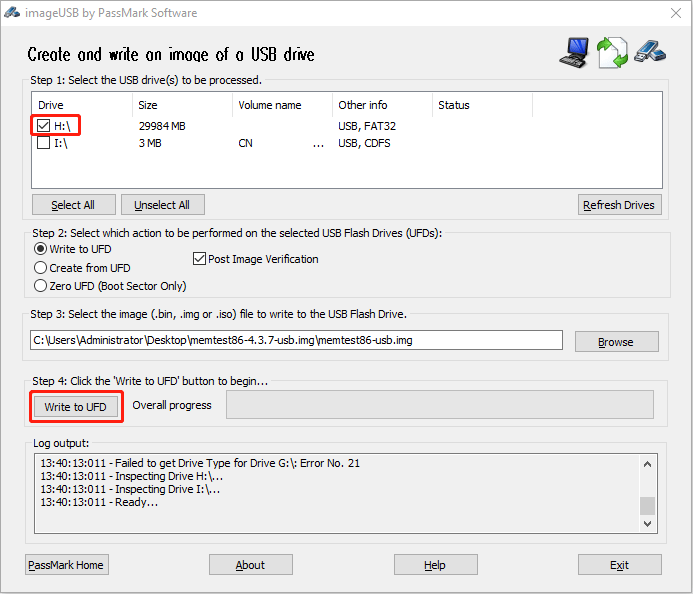
Task: Click the Overall progress bar
Action: [440, 404]
